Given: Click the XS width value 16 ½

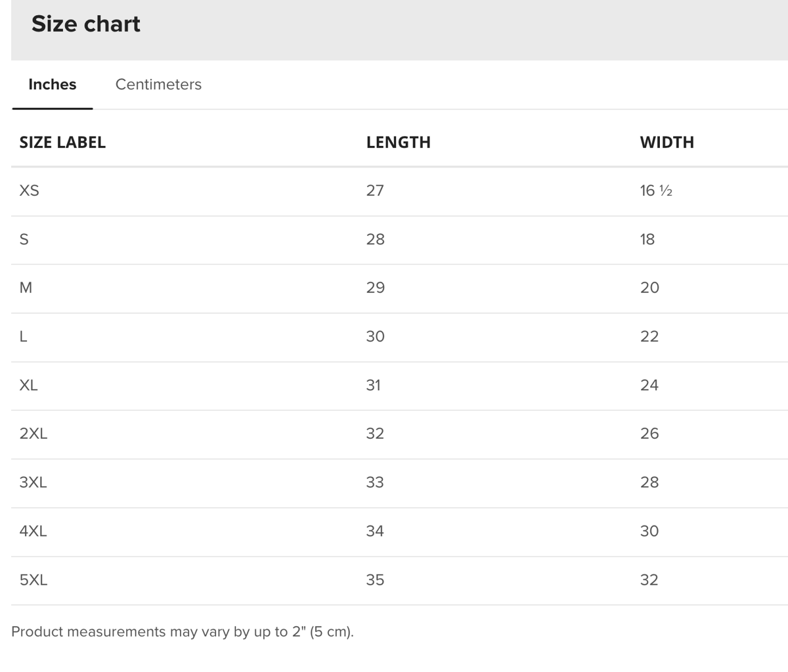Looking at the screenshot, I should 656,190.
